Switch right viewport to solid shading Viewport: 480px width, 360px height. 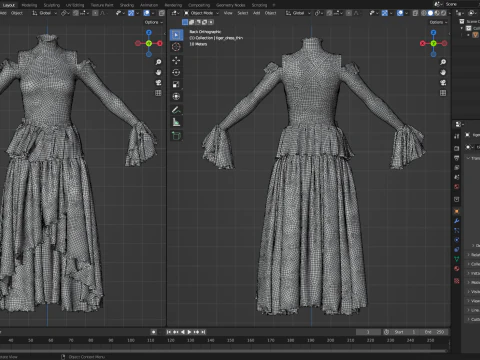point(430,13)
